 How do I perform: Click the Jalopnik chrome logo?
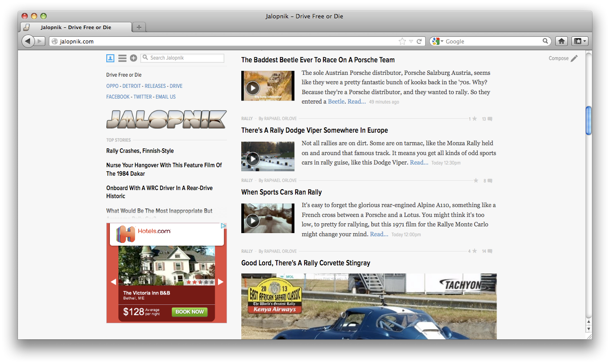[166, 119]
